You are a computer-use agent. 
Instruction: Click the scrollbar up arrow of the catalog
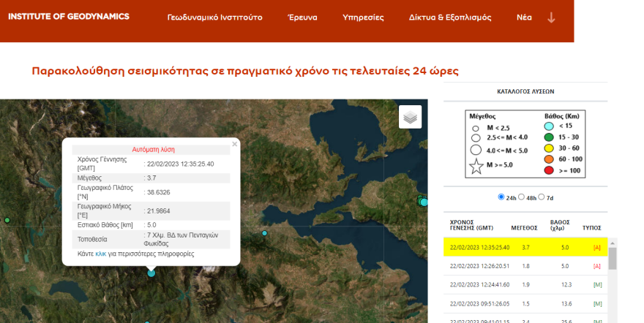pyautogui.click(x=613, y=243)
